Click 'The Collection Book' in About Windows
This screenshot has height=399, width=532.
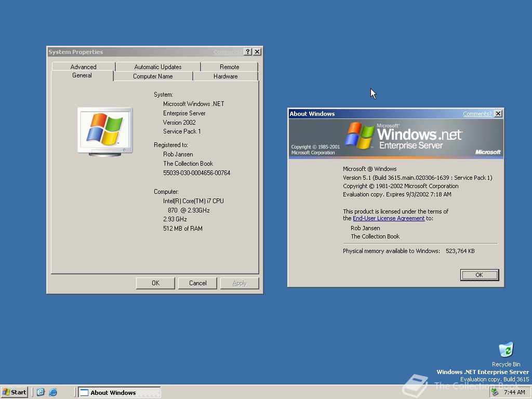(375, 236)
